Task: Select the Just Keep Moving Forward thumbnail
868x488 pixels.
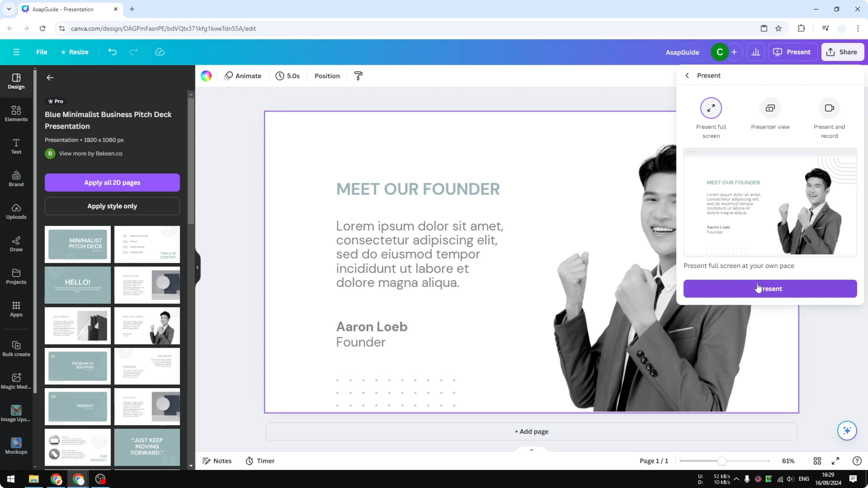Action: pos(147,447)
